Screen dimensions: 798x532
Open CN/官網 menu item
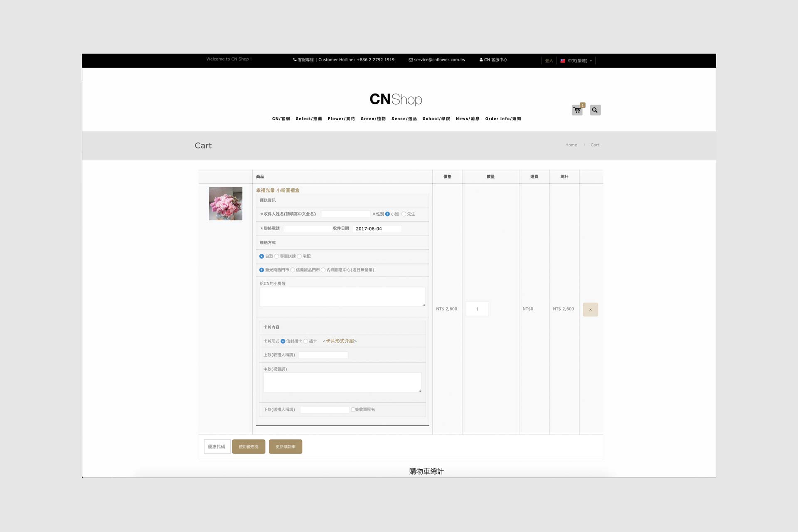coord(281,119)
